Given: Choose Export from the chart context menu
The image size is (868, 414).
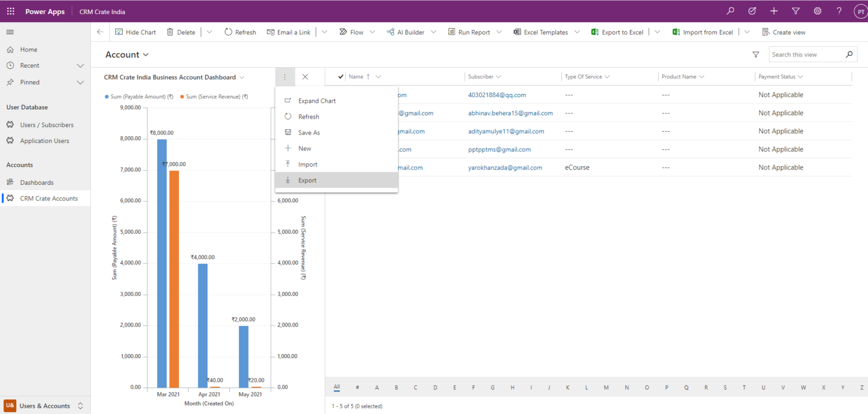Looking at the screenshot, I should (x=307, y=180).
